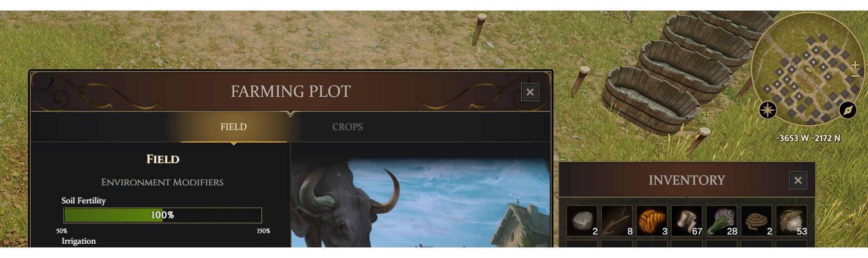Select the wooden sticks inventory slot
The width and height of the screenshot is (868, 258).
click(x=617, y=221)
